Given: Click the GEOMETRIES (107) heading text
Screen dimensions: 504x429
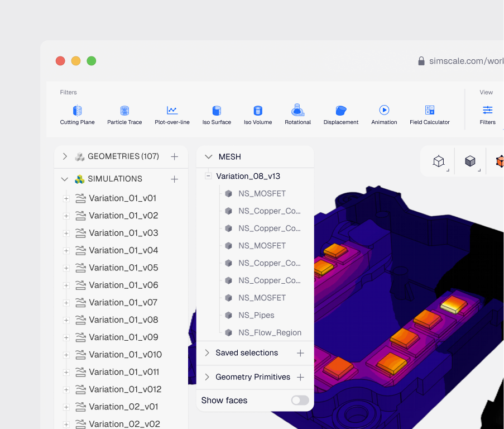Looking at the screenshot, I should tap(123, 156).
